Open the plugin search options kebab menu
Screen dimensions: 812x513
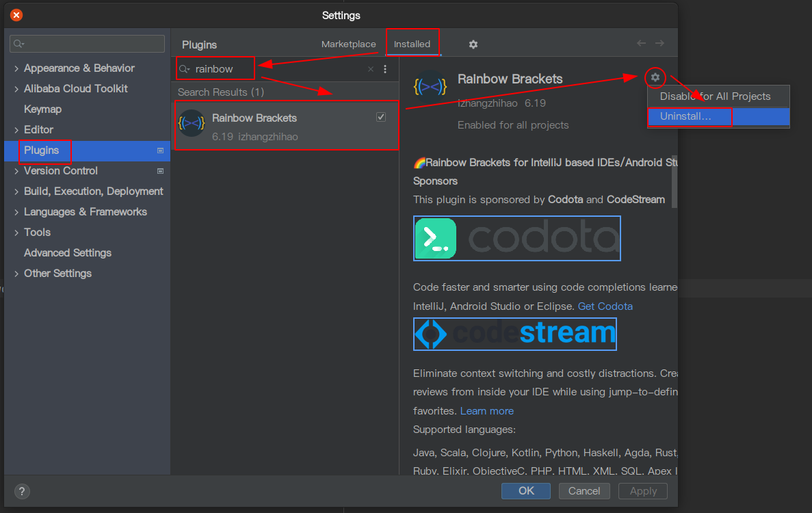click(x=385, y=69)
